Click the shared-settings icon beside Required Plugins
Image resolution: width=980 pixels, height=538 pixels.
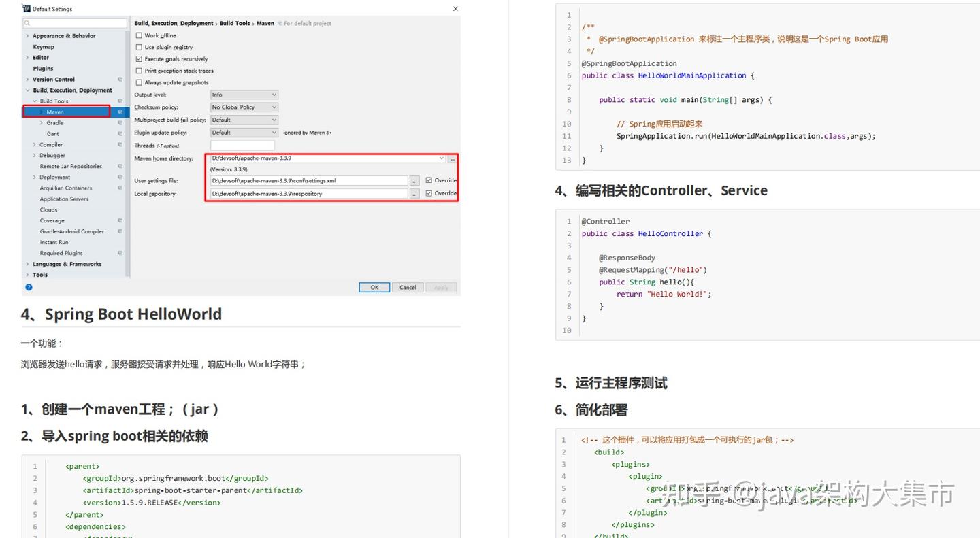point(120,253)
